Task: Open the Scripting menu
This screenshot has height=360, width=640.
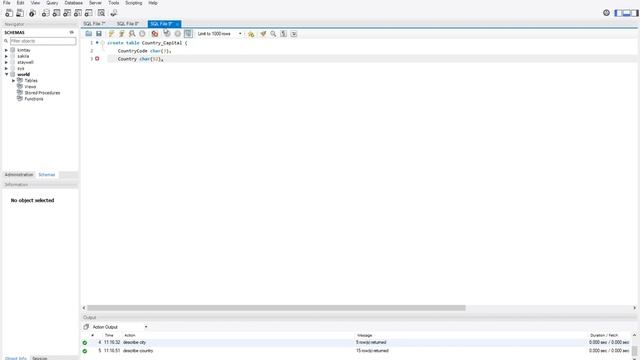Action: coord(133,3)
